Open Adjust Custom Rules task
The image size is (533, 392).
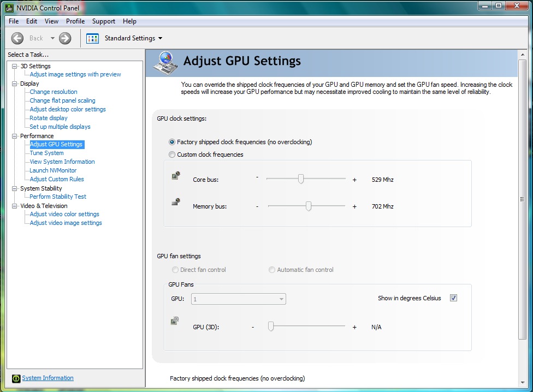coord(57,180)
